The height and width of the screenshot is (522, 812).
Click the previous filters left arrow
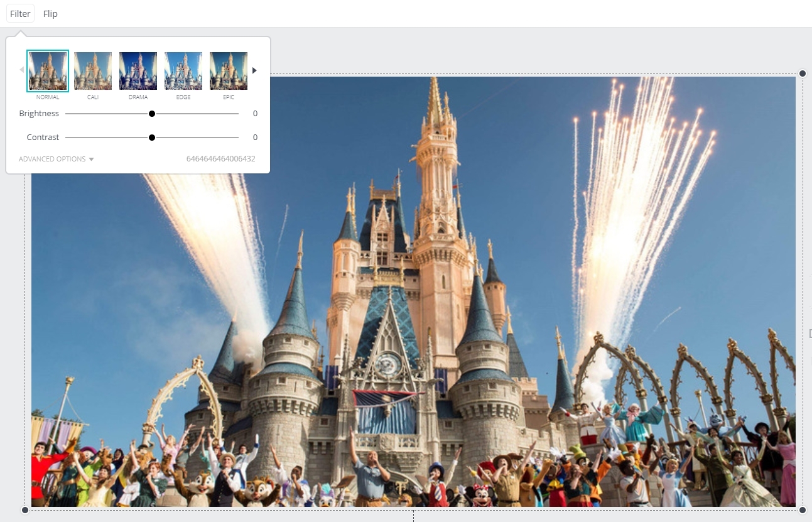pos(21,70)
